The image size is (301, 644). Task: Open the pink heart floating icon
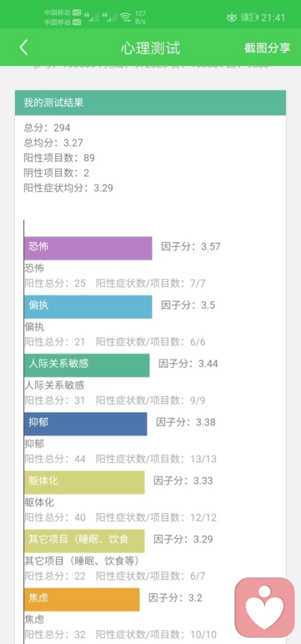tap(265, 607)
